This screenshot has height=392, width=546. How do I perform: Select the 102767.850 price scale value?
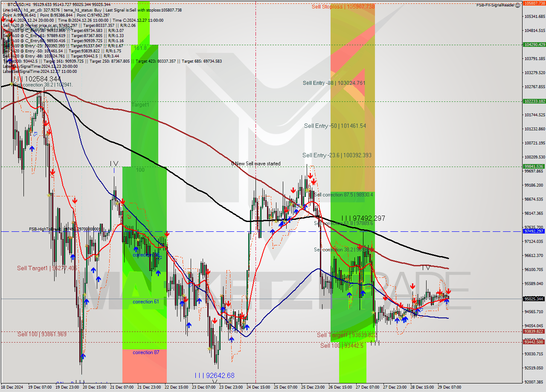coord(534,86)
